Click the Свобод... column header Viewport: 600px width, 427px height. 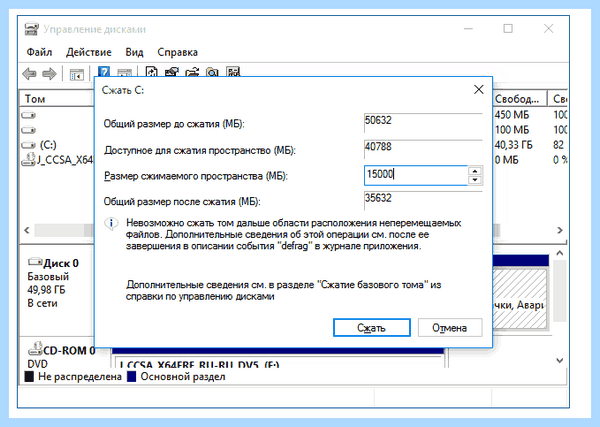point(520,99)
